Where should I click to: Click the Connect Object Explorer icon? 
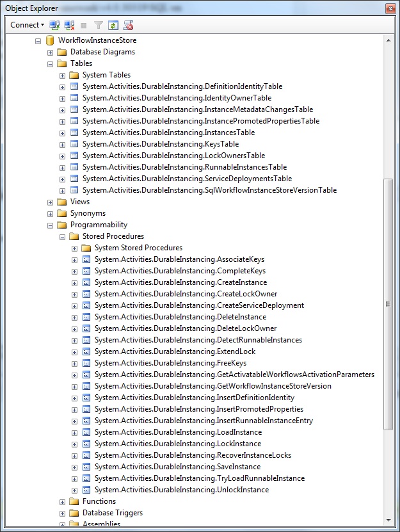[x=54, y=25]
